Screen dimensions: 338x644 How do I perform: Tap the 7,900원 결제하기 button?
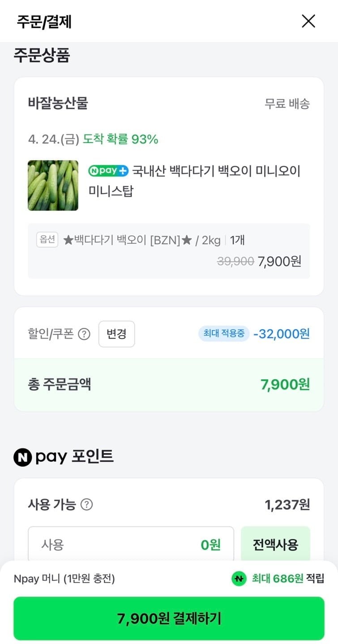coord(169,619)
